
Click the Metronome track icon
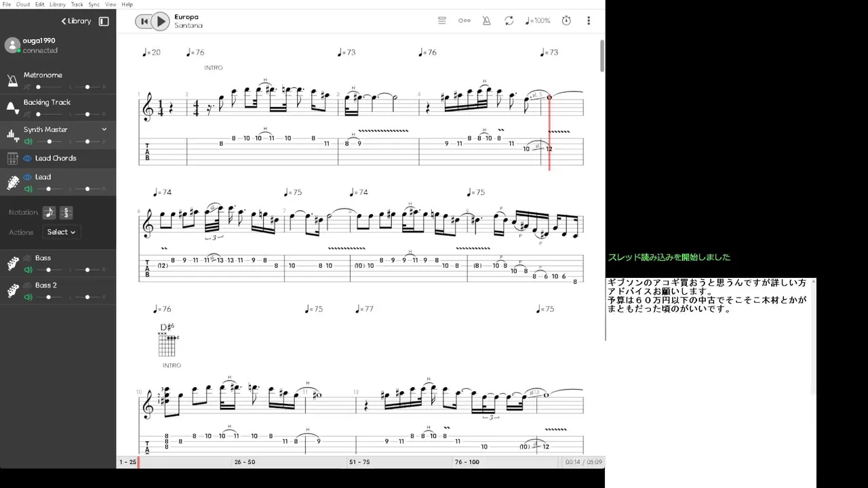12,81
